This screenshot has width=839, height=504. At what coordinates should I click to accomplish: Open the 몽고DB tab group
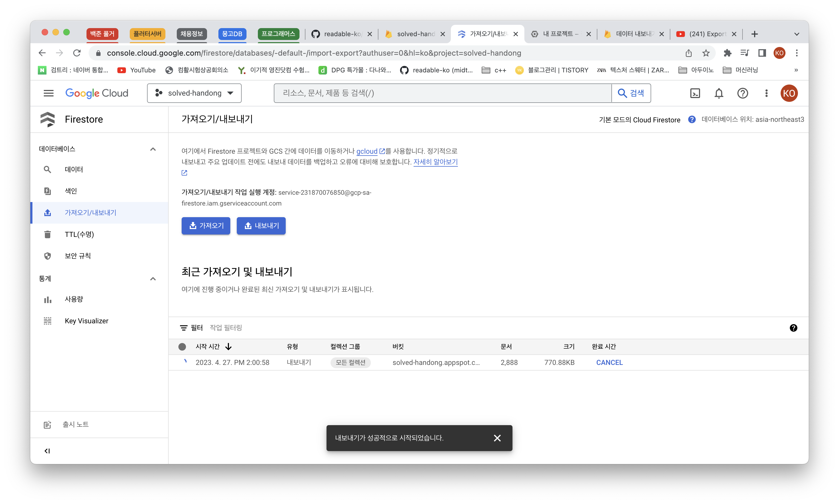click(x=232, y=34)
